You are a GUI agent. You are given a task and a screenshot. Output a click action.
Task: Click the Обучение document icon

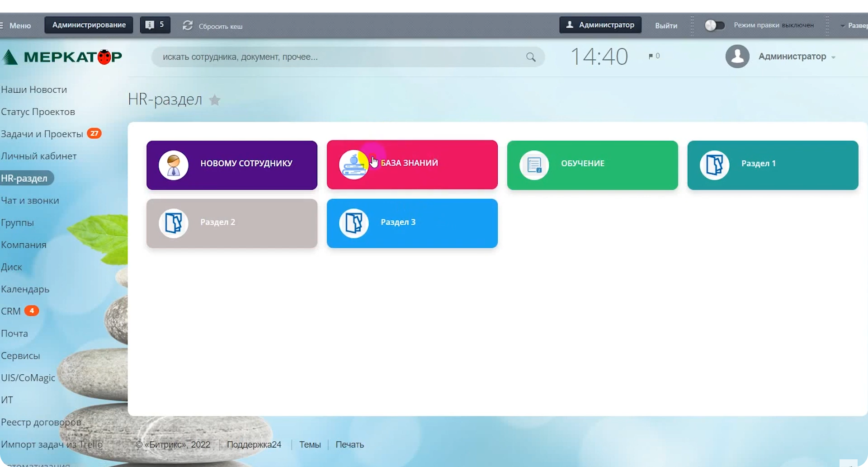point(534,165)
